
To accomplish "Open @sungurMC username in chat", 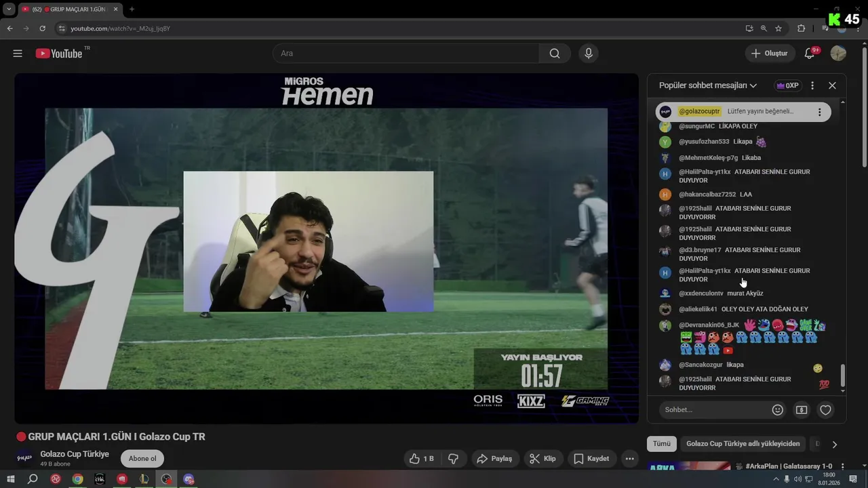I will (696, 126).
